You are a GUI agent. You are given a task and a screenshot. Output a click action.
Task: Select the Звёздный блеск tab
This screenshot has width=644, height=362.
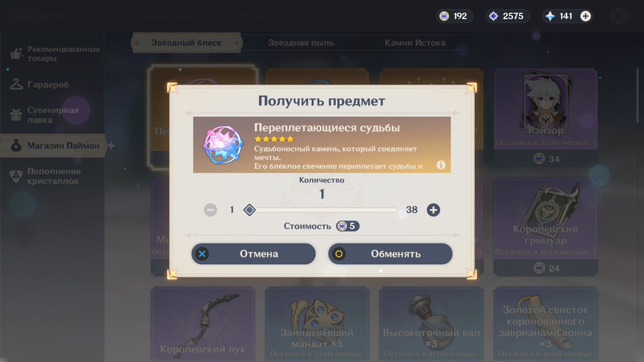pyautogui.click(x=186, y=43)
